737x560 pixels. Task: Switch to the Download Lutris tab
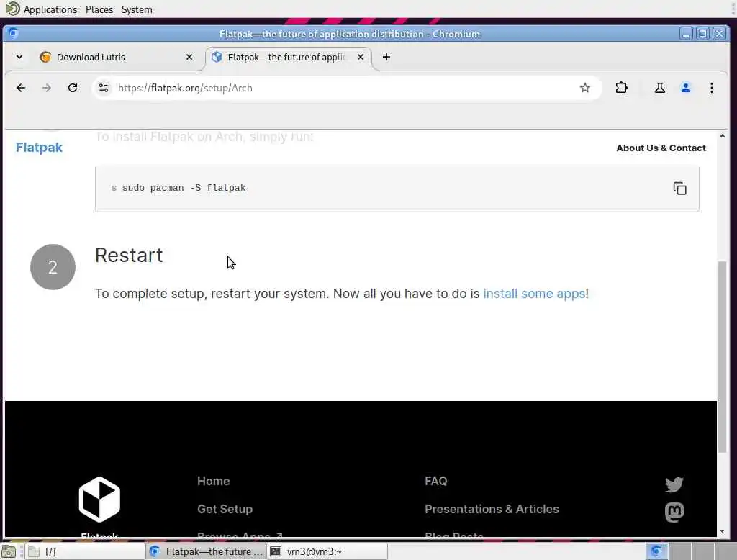pyautogui.click(x=115, y=57)
